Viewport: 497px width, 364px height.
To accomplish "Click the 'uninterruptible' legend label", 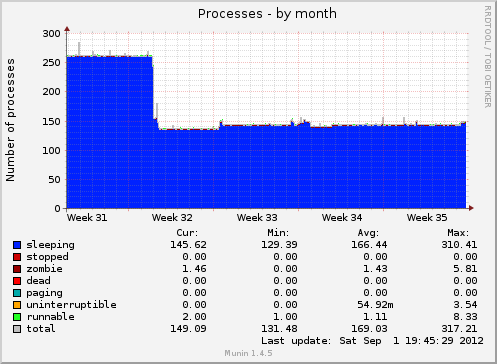I will pos(71,305).
